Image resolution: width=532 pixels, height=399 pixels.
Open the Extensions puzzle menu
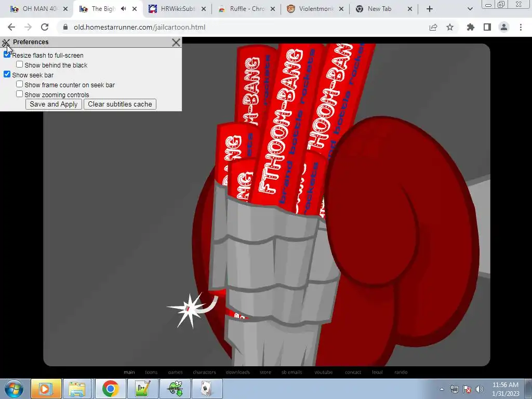(x=471, y=27)
